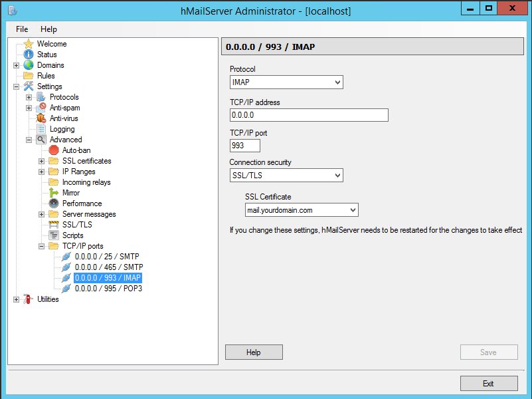Click the SSL certificates folder icon

(x=54, y=161)
